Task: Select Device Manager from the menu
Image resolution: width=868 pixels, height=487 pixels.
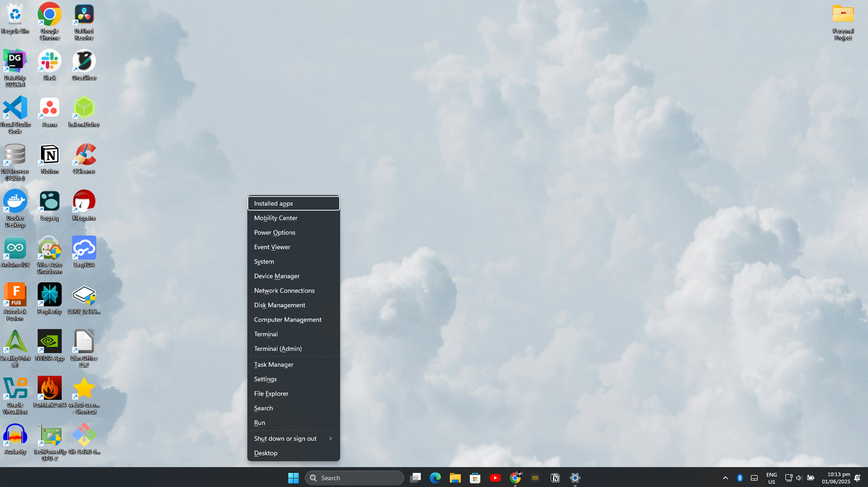Action: pos(277,276)
